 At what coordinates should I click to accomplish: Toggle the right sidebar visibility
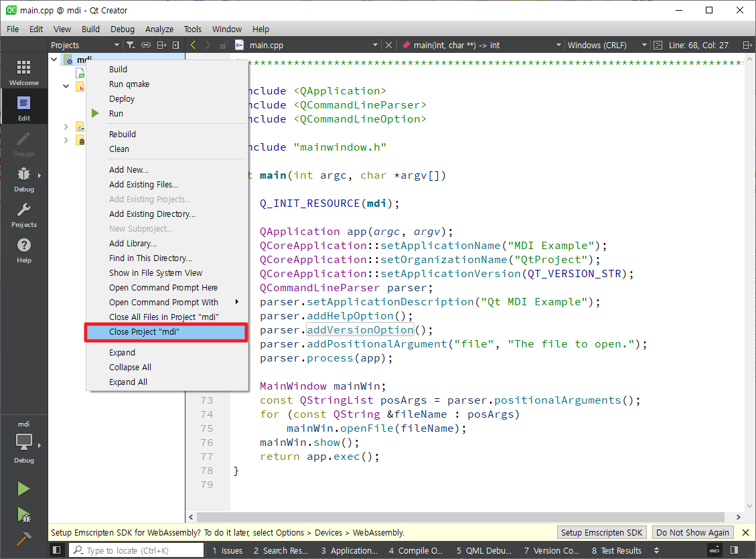(735, 550)
